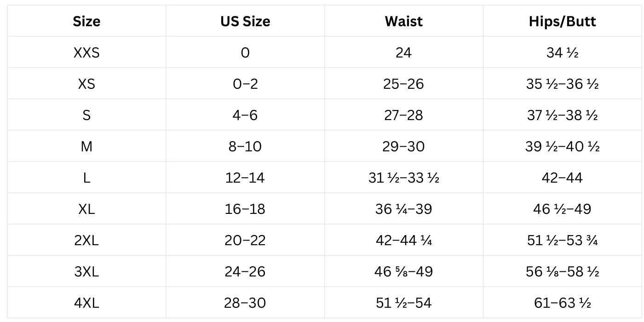Click the Hips/Butt column header
Image resolution: width=644 pixels, height=322 pixels.
(563, 21)
